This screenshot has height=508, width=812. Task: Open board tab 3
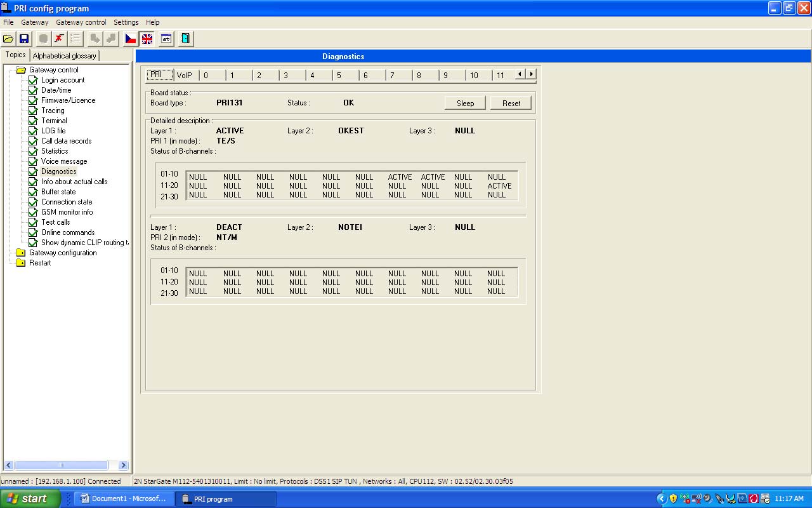click(292, 76)
